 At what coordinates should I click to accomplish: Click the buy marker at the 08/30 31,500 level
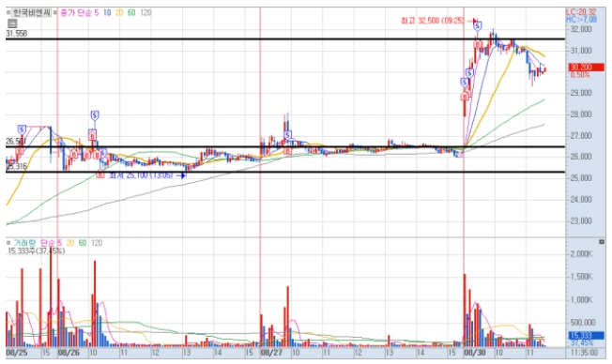click(478, 45)
